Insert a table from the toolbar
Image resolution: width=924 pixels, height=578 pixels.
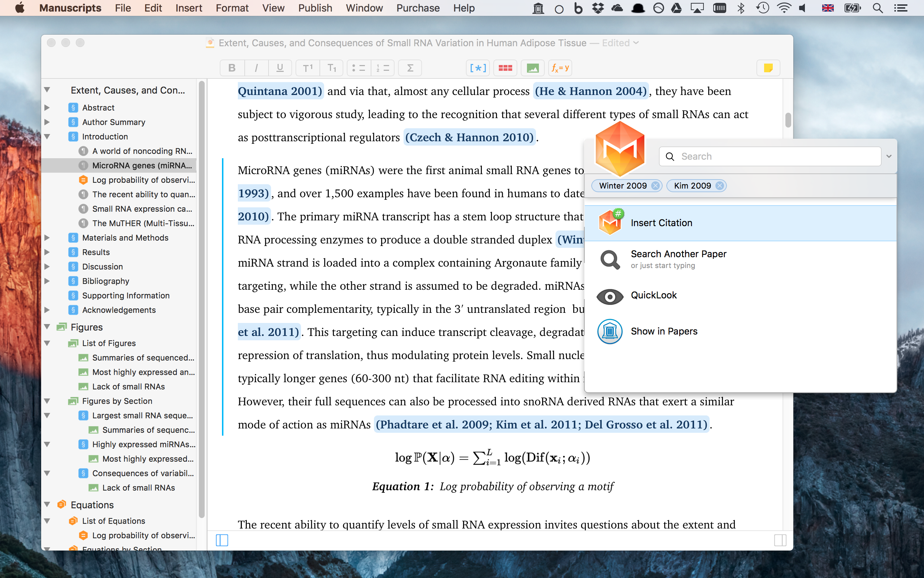point(505,68)
